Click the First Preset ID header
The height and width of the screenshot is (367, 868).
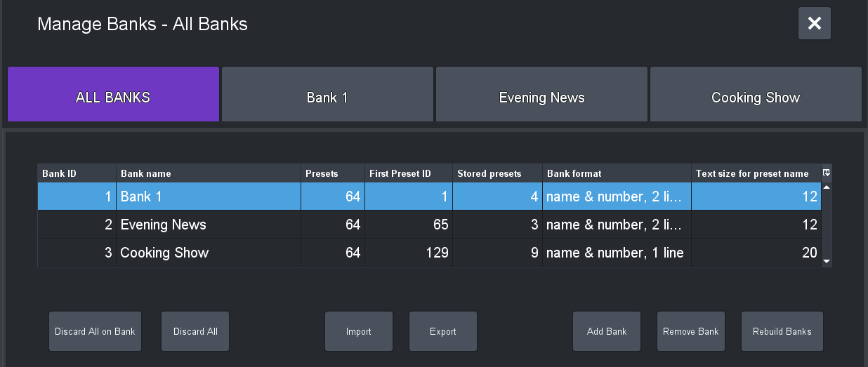click(x=409, y=173)
